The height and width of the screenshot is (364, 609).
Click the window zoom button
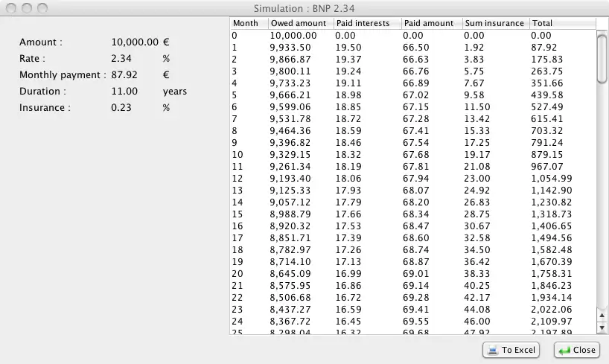(42, 8)
